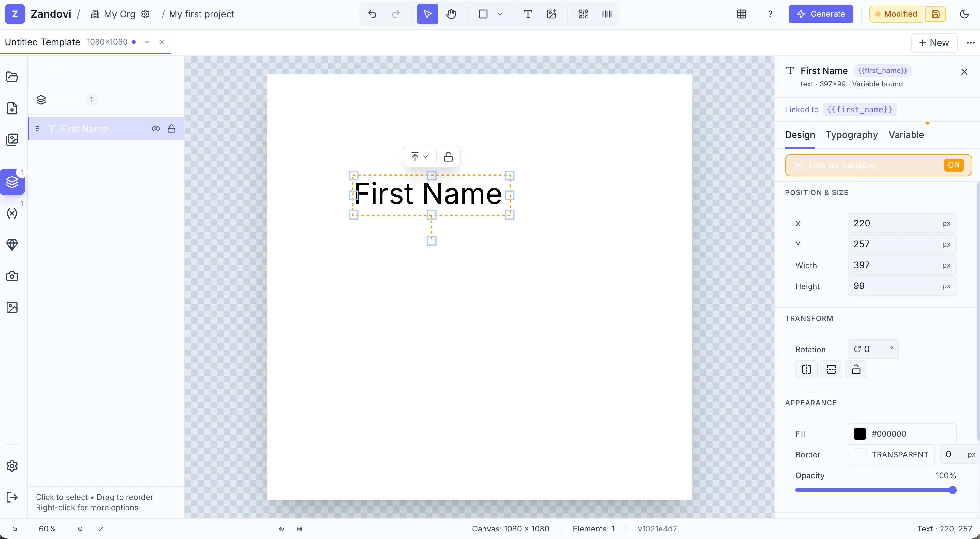
Task: Click the redo arrow in toolbar
Action: (396, 14)
